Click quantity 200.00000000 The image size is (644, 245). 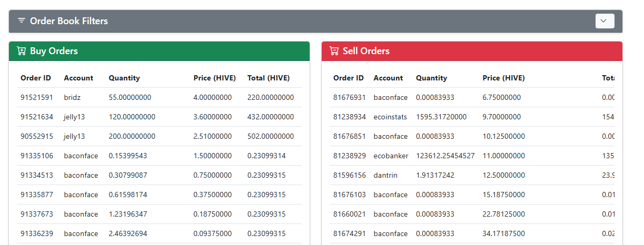(x=132, y=136)
